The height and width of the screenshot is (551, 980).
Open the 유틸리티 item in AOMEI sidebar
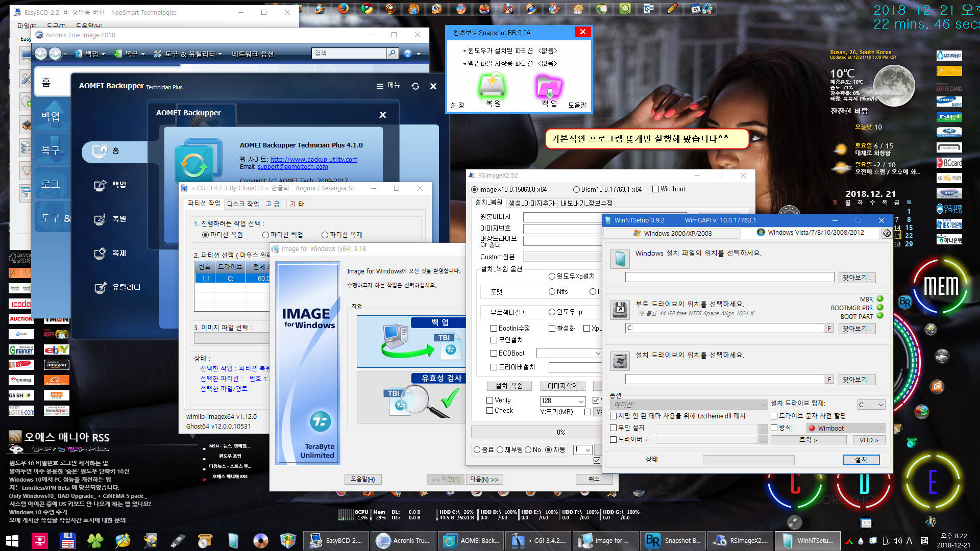(x=117, y=287)
